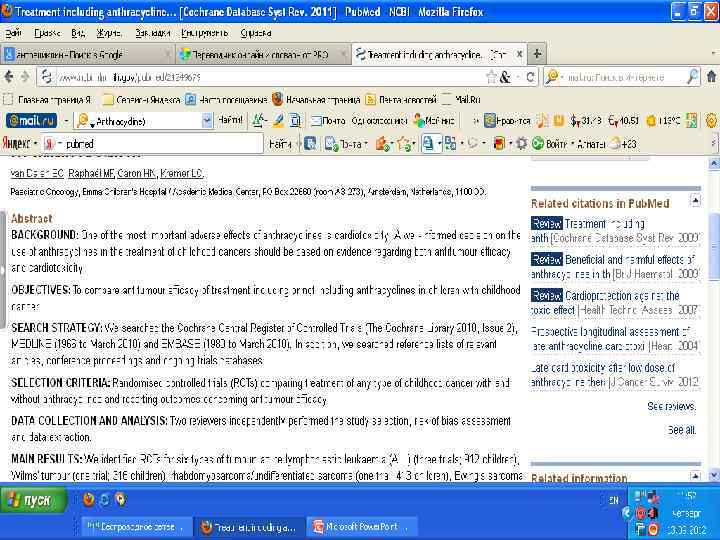Image resolution: width=720 pixels, height=540 pixels.
Task: Open the Firefox Home page icon
Action: click(x=711, y=77)
